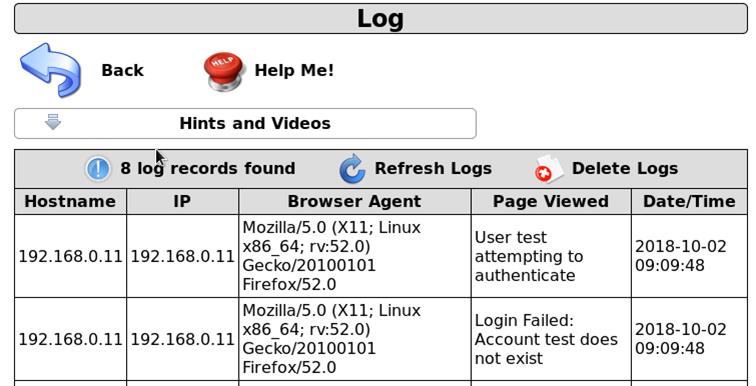
Task: Click the Hostname column header
Action: 70,201
